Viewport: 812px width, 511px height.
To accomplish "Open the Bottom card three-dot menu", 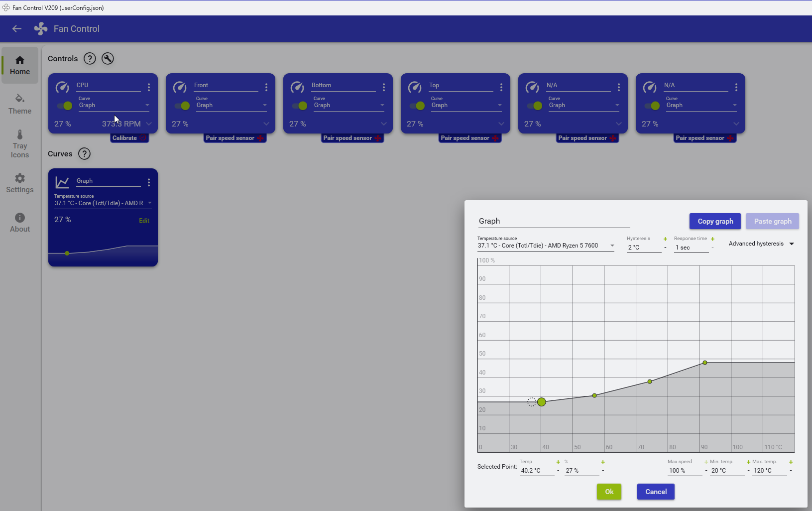I will coord(384,87).
